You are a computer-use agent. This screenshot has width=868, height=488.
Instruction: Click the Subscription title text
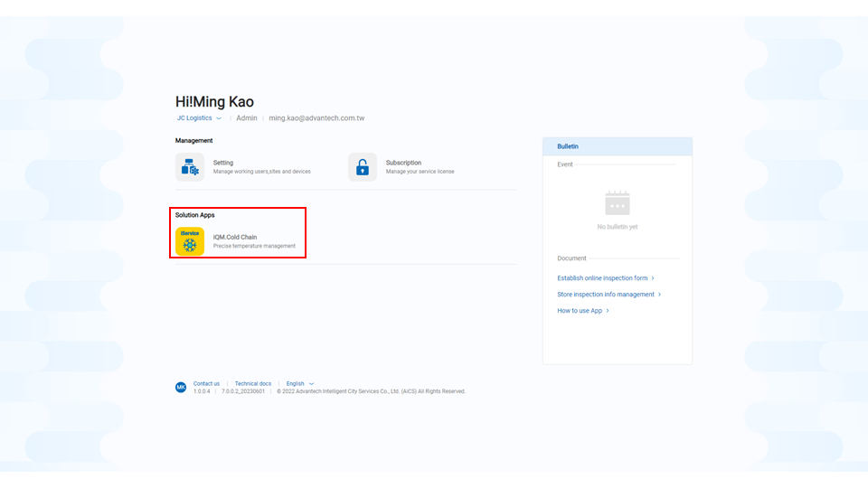[403, 163]
